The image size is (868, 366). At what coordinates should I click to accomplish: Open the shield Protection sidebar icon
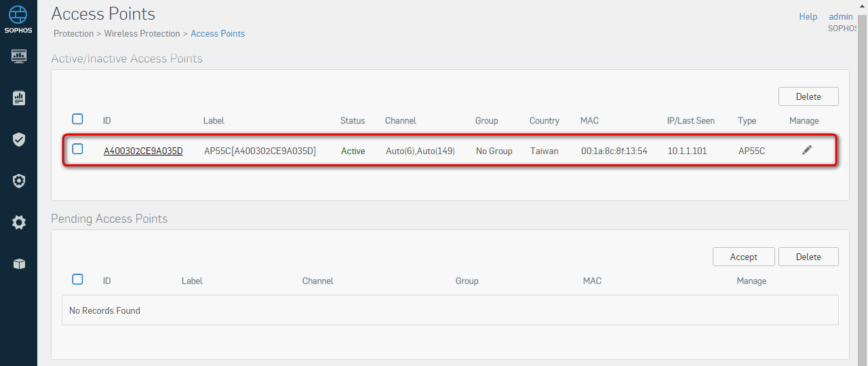[x=19, y=140]
